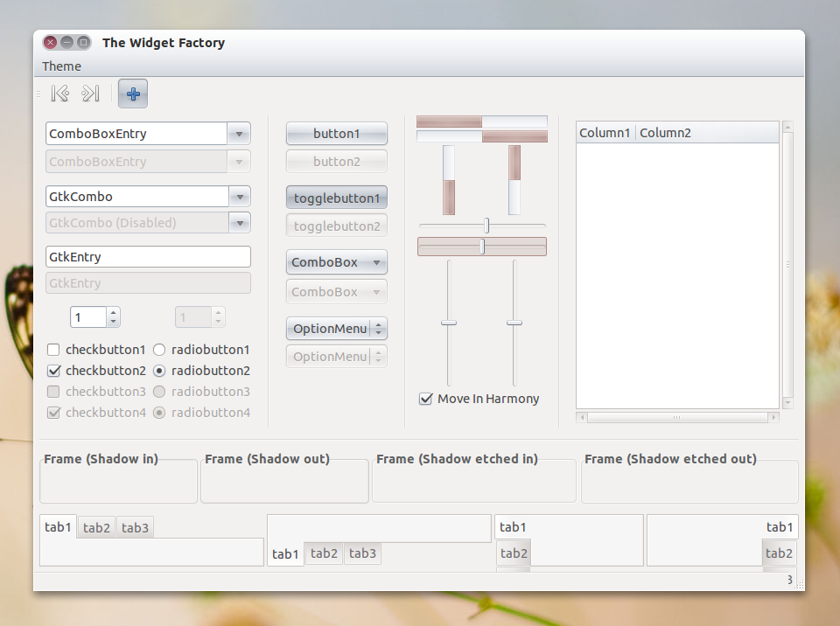Click the disabled radiobutton3
The width and height of the screenshot is (840, 626).
tap(159, 392)
